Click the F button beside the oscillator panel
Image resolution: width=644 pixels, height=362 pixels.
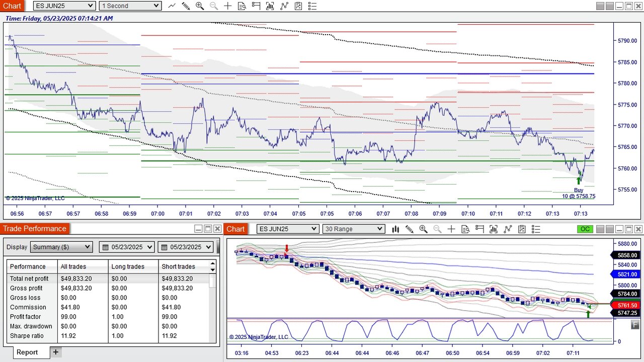pos(635,325)
